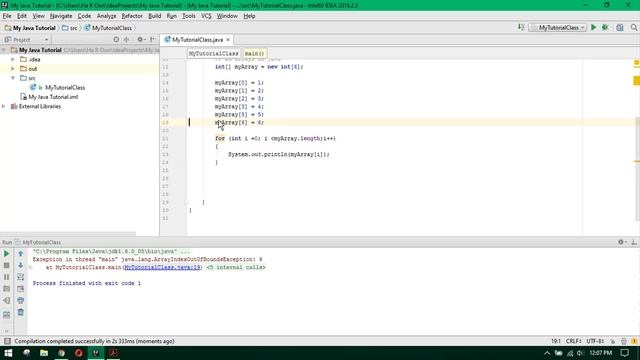The width and height of the screenshot is (640, 360).
Task: Hide the Run tool window
Action: click(634, 242)
